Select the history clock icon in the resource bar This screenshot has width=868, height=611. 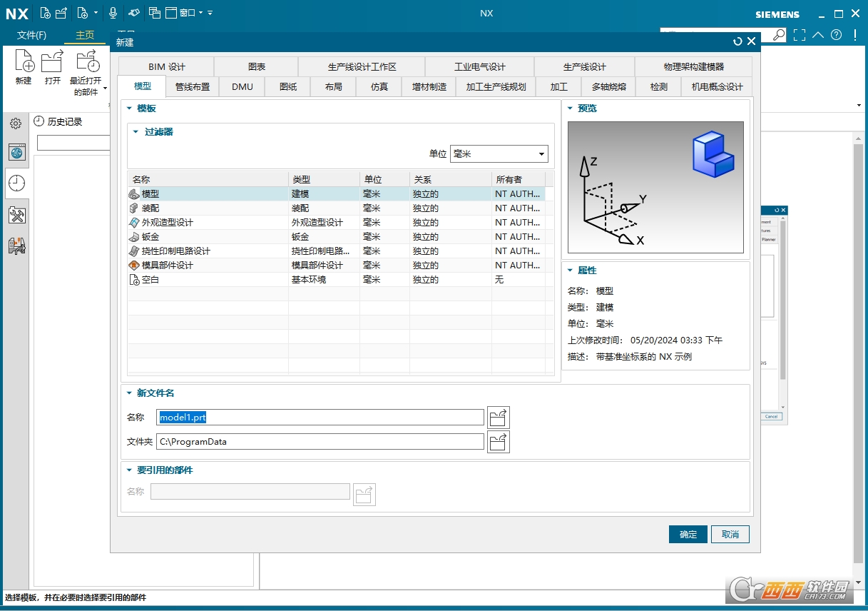click(17, 183)
